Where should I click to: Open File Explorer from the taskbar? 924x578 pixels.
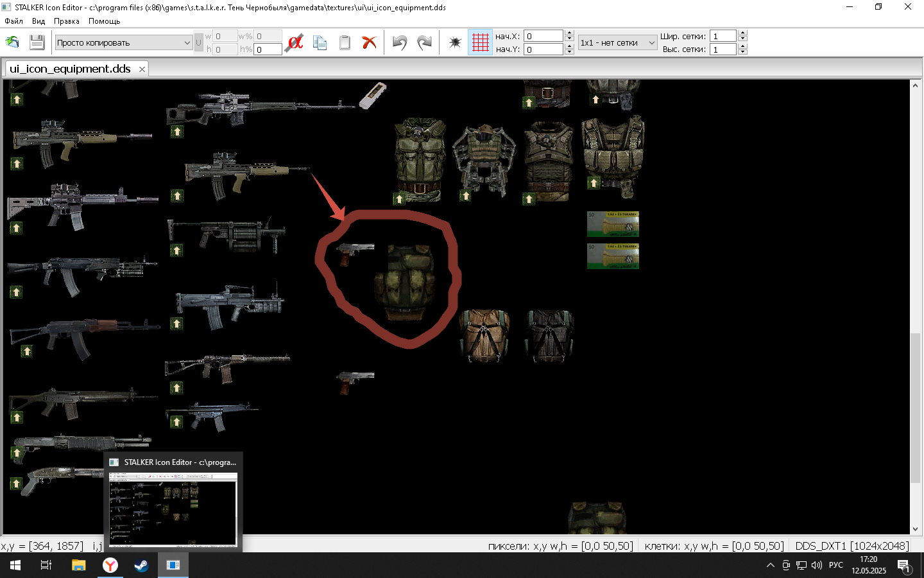[x=78, y=565]
